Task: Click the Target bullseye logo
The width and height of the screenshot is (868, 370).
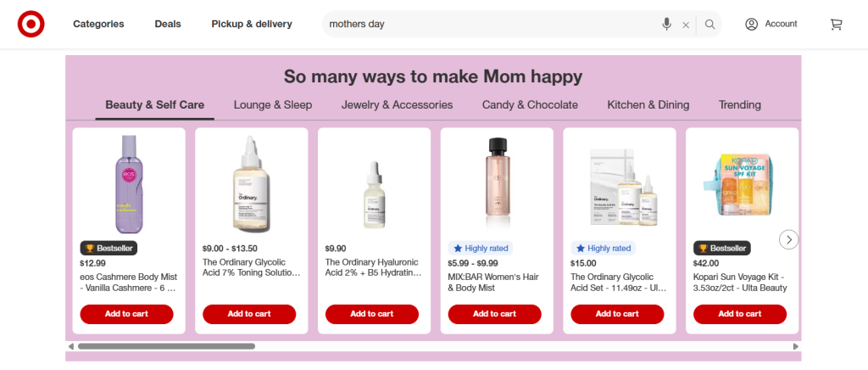Action: click(x=31, y=25)
